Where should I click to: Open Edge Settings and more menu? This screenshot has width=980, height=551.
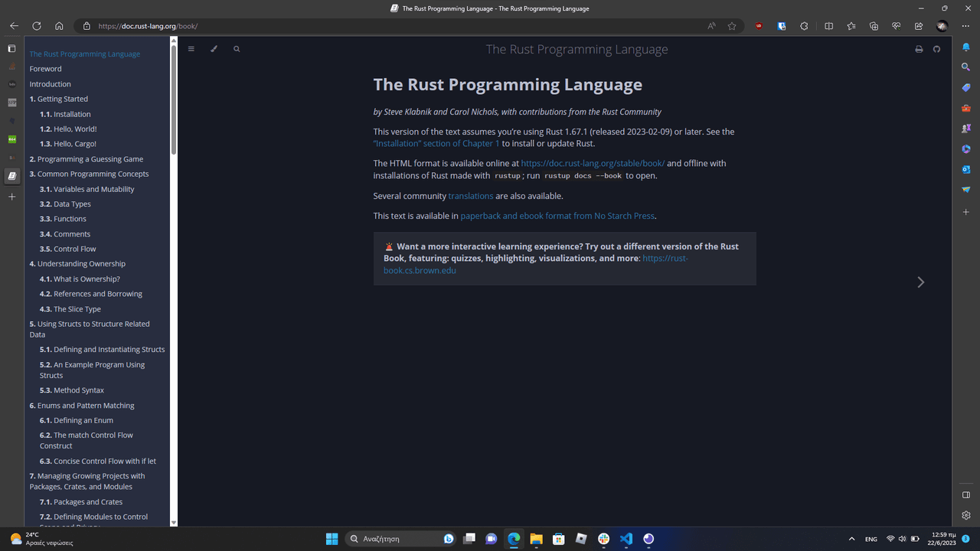click(965, 26)
